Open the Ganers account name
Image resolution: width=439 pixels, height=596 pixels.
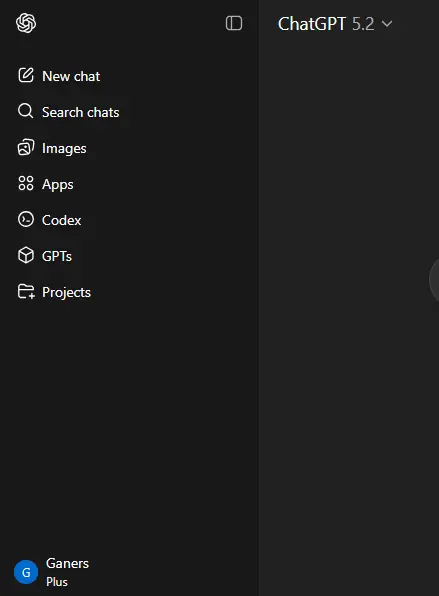click(67, 563)
